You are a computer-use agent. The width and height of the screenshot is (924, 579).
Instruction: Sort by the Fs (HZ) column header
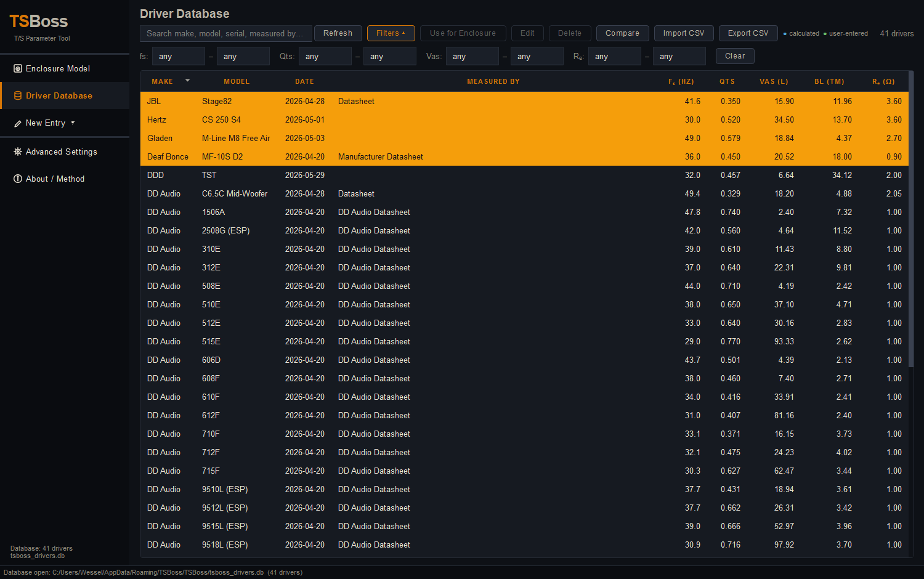[x=681, y=81]
